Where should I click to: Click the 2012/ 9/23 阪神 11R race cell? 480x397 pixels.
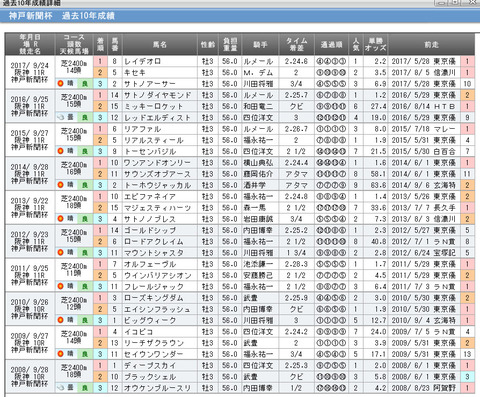point(30,241)
